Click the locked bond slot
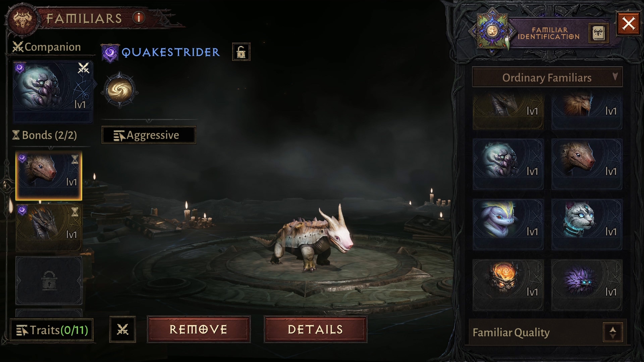The image size is (644, 362). tap(49, 281)
